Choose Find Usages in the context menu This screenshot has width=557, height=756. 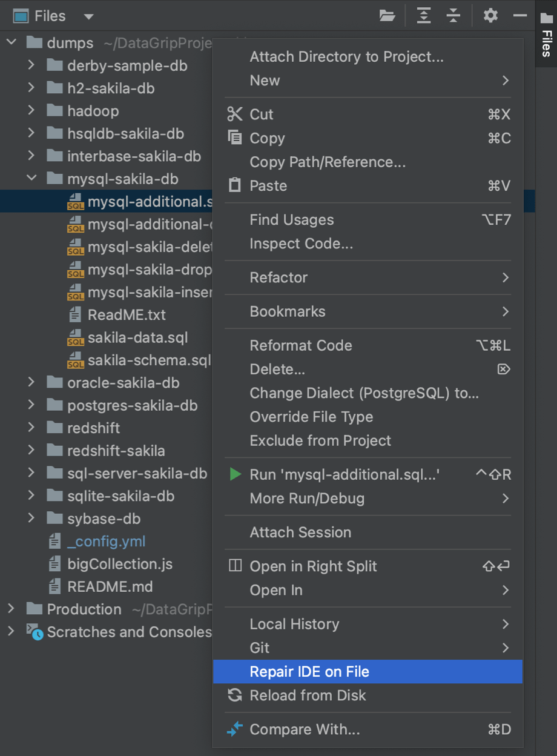291,219
